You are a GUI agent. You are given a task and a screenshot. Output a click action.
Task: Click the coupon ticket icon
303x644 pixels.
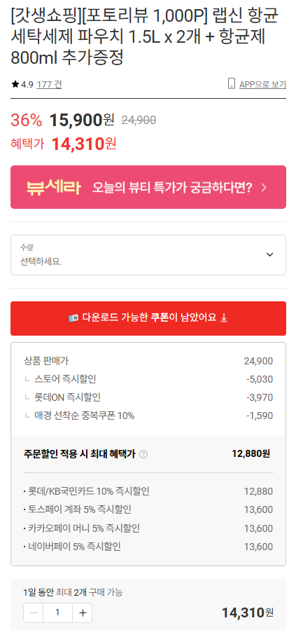point(73,318)
